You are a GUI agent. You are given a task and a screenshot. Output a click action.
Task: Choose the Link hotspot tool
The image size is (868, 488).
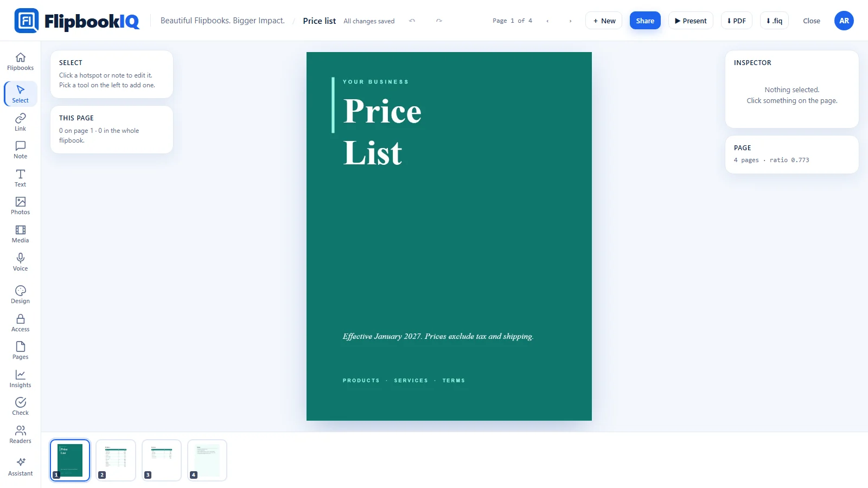[x=20, y=122]
